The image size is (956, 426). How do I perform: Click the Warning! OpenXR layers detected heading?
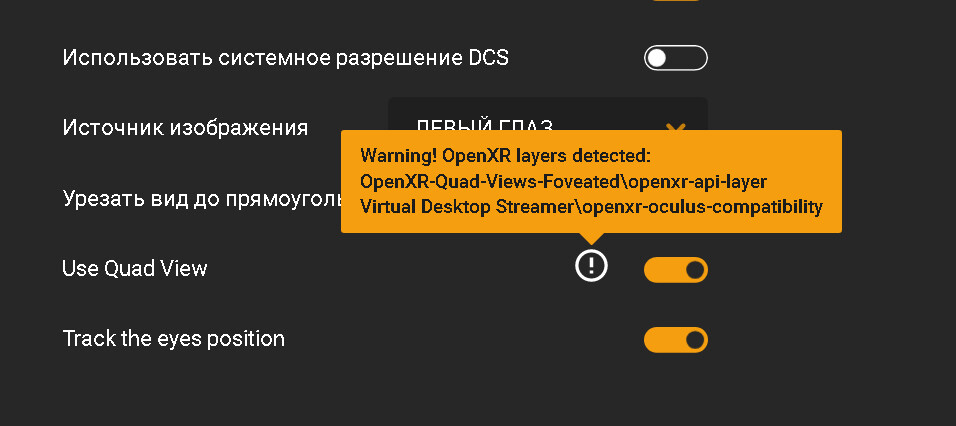506,156
